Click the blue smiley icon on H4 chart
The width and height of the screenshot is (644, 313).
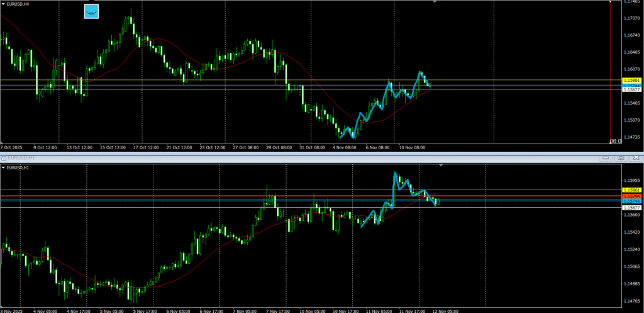92,11
